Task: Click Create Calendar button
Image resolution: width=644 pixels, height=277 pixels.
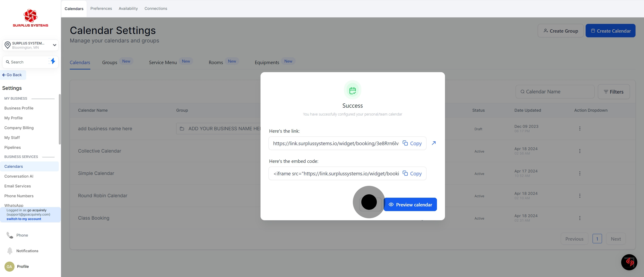Action: tap(610, 31)
